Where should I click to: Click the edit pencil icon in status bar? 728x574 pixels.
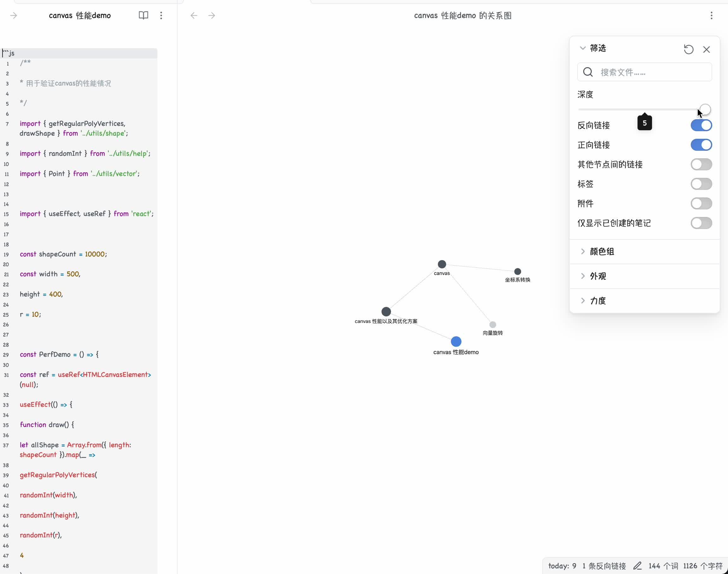637,565
